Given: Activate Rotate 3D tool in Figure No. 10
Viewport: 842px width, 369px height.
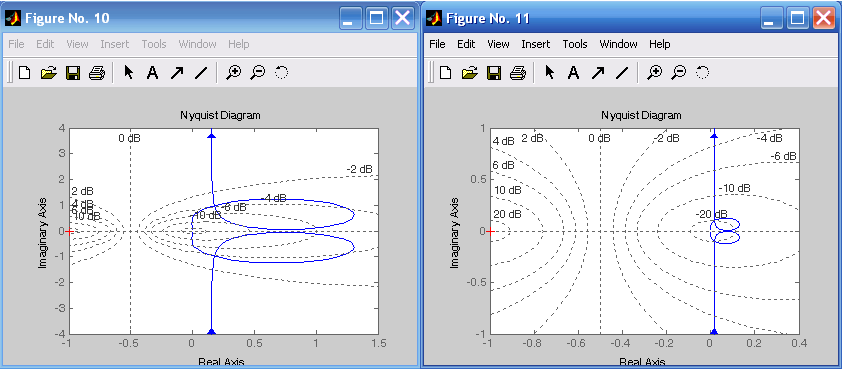Looking at the screenshot, I should (x=281, y=73).
